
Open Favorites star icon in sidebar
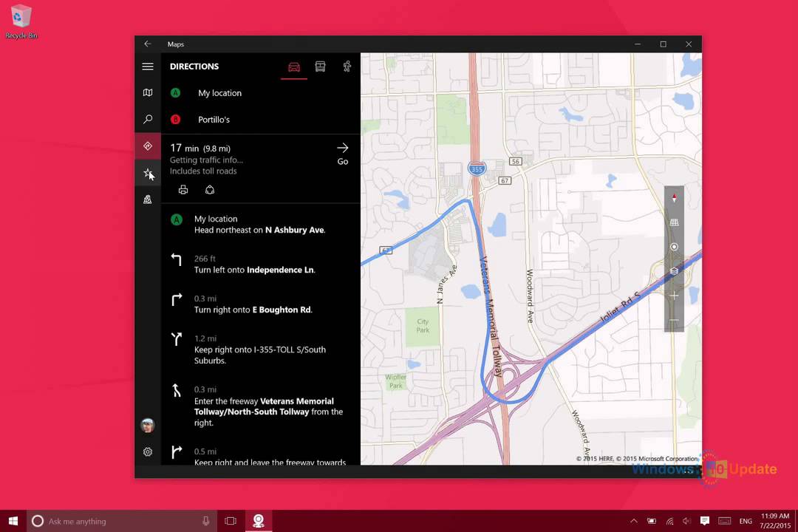[148, 173]
